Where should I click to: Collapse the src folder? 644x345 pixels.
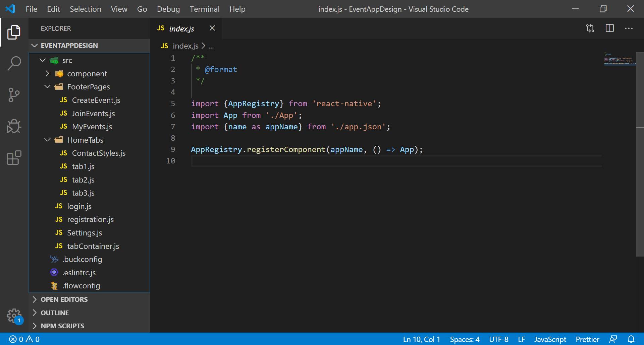pos(89,60)
